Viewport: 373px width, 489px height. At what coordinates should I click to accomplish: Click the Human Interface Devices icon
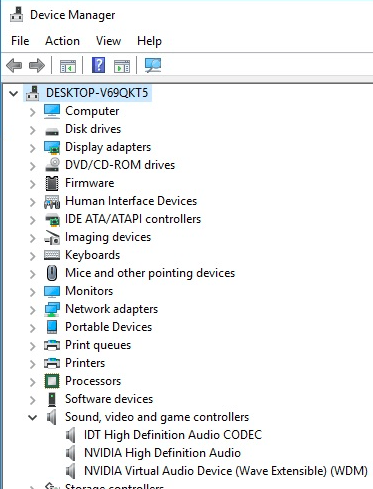tap(52, 201)
